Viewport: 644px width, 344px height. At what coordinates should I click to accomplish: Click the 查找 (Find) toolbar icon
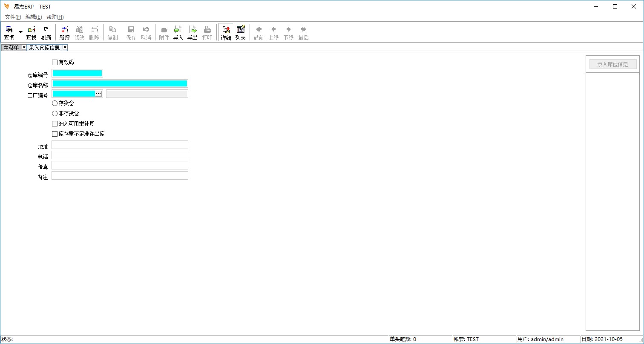(x=32, y=32)
